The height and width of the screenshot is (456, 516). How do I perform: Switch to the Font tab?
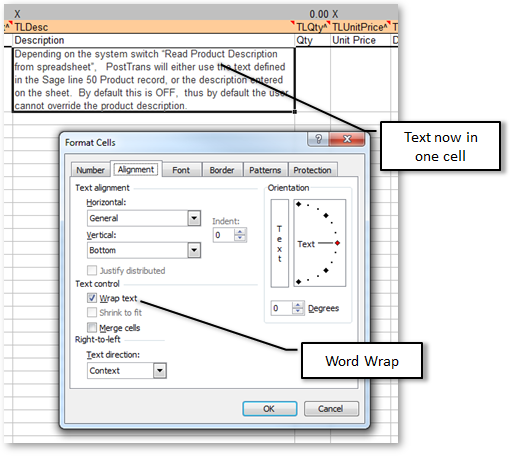tap(181, 170)
